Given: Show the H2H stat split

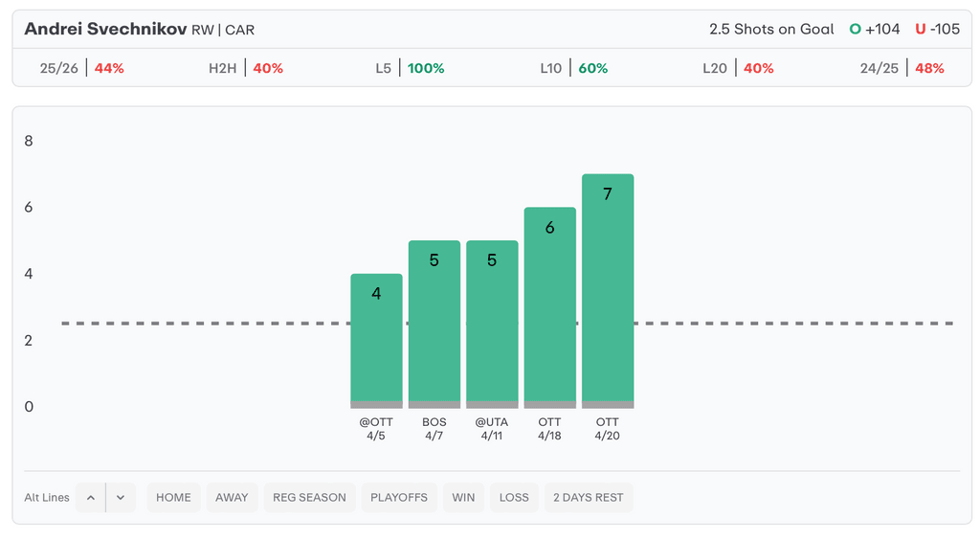Looking at the screenshot, I should click(x=246, y=68).
